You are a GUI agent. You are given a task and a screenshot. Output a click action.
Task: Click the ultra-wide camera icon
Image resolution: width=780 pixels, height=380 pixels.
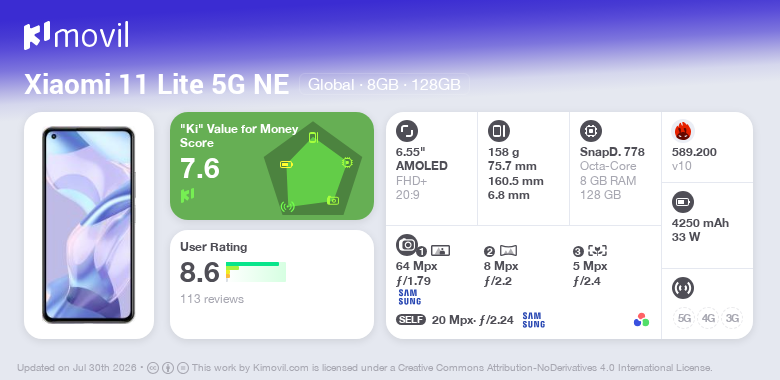[508, 251]
